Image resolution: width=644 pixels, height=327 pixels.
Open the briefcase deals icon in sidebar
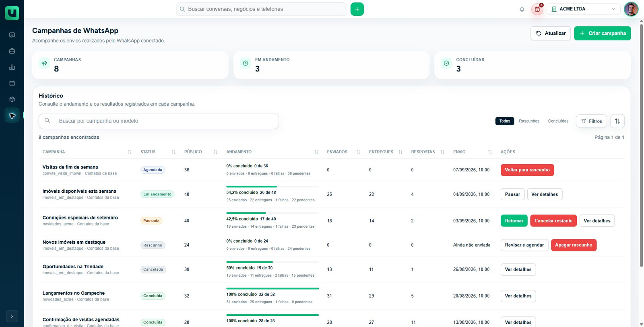click(x=12, y=51)
